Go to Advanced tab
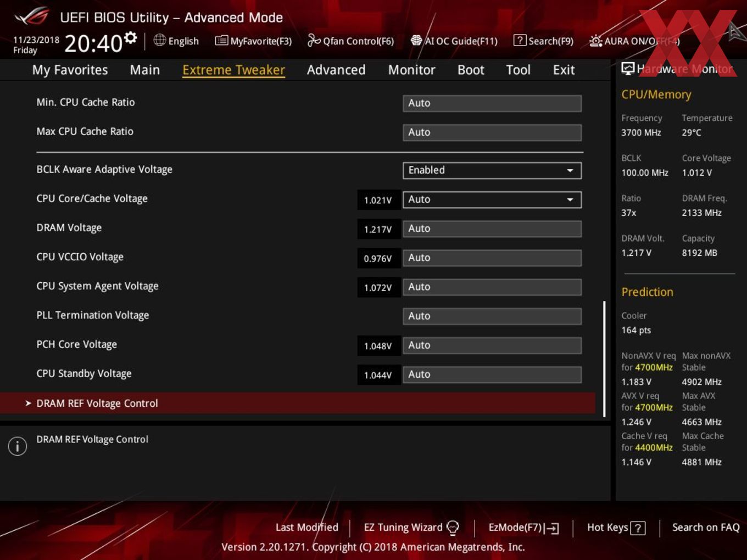Screen dimensions: 747x560 [x=336, y=70]
